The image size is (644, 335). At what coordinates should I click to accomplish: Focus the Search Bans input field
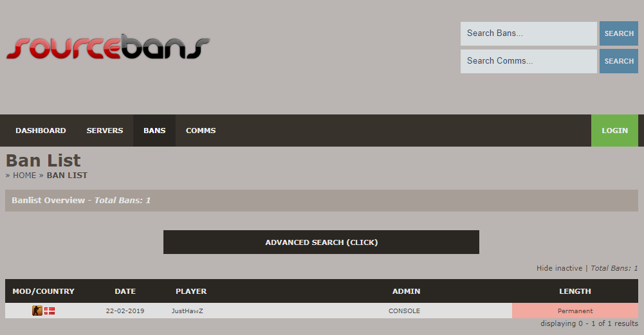tap(529, 33)
